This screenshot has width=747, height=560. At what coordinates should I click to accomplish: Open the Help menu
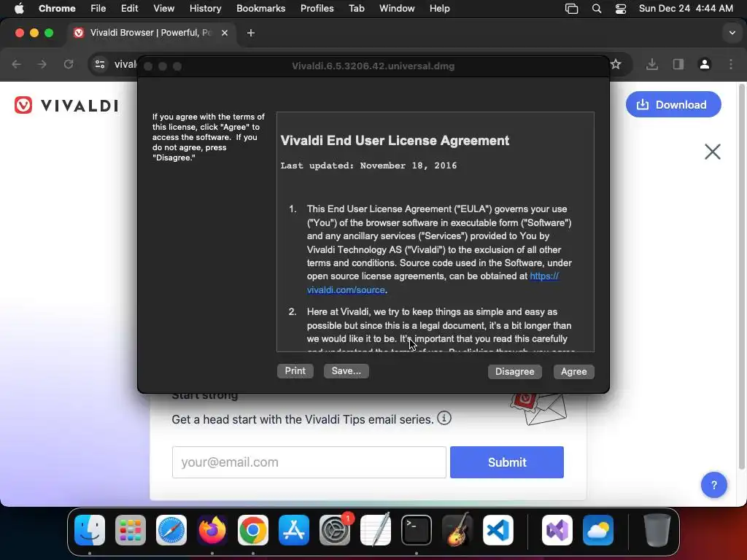[x=439, y=8]
